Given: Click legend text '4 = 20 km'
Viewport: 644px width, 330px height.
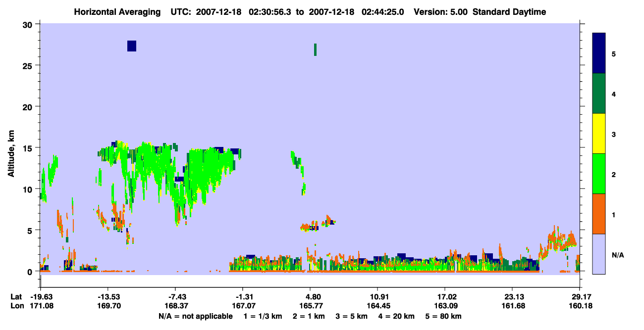Looking at the screenshot, I should pos(397,316).
